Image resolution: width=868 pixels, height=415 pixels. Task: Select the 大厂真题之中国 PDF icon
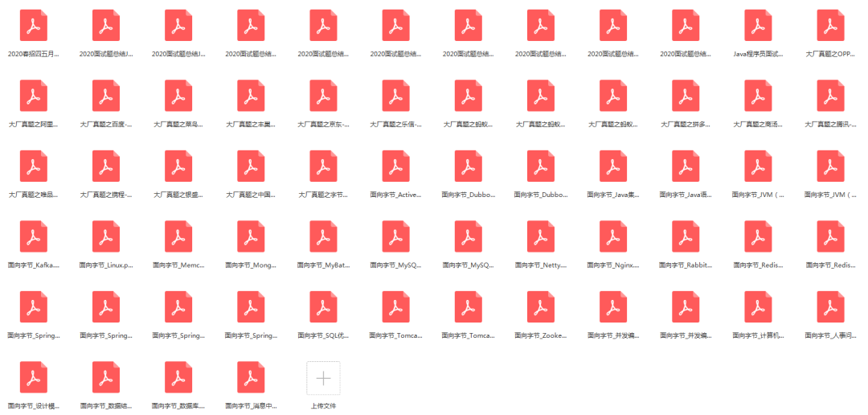252,166
